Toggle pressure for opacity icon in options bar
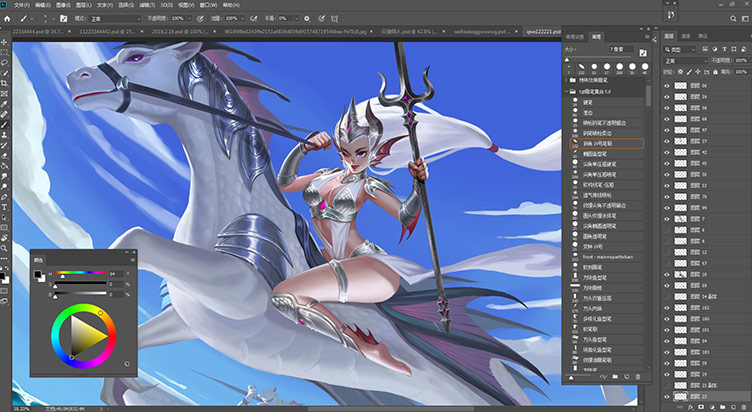This screenshot has width=752, height=412. tap(200, 19)
